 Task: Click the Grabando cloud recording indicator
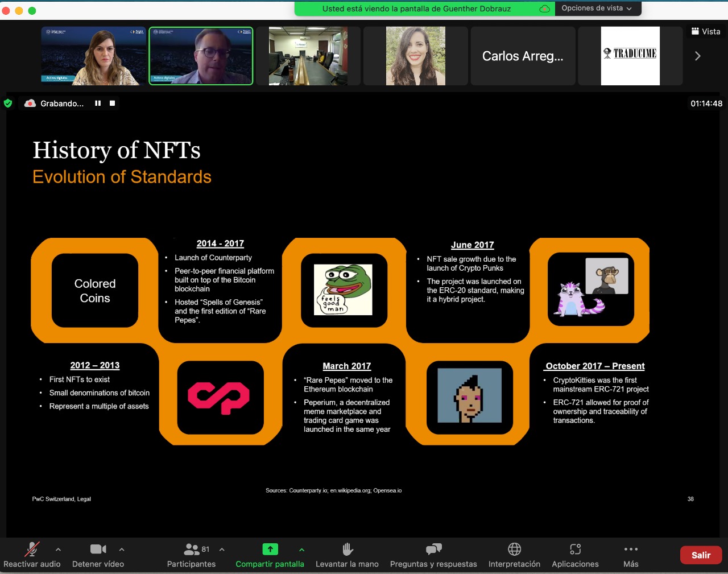54,104
